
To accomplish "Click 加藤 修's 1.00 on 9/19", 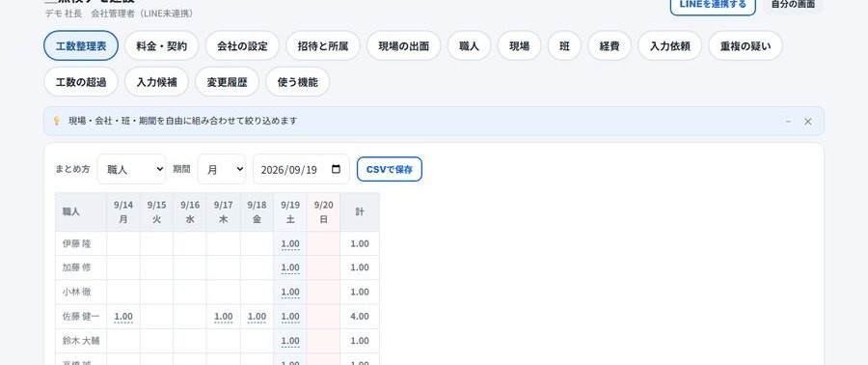I will click(x=290, y=268).
